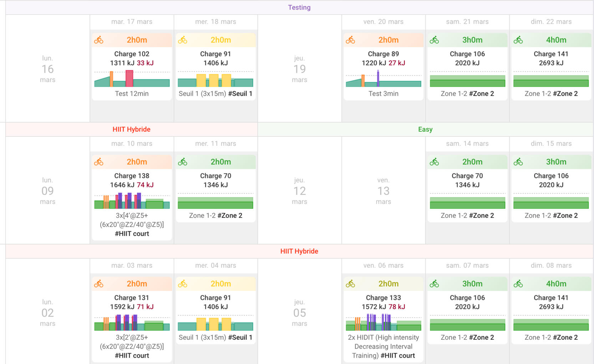Click the Test 12min workout title

tap(132, 94)
